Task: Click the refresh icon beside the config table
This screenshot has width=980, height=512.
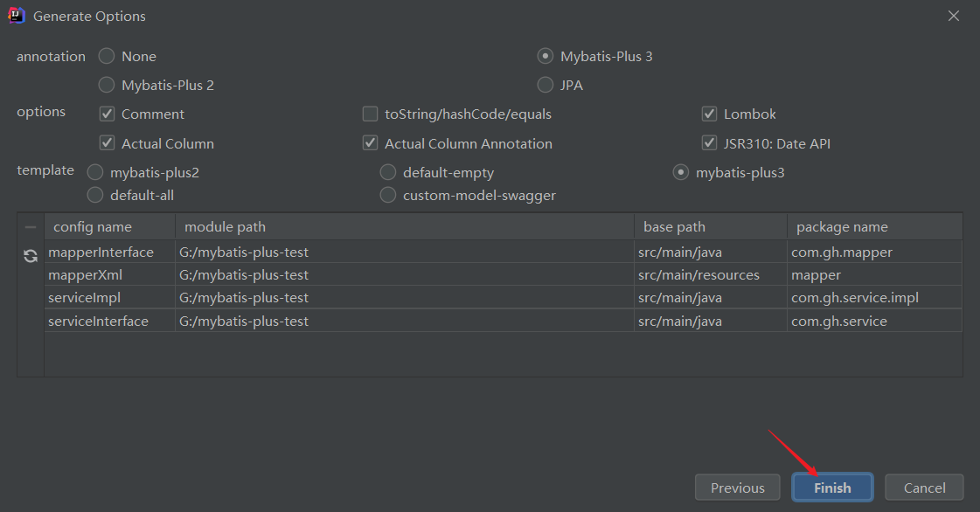Action: (31, 256)
